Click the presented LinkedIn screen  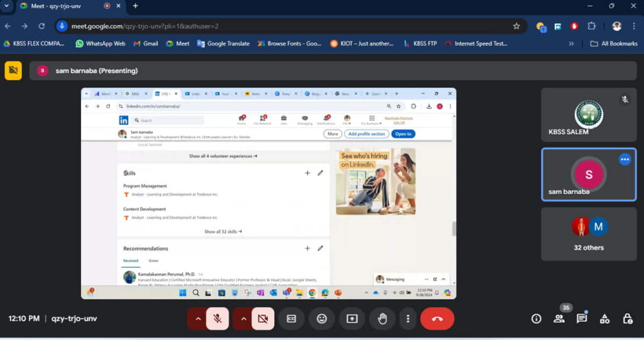[x=269, y=193]
